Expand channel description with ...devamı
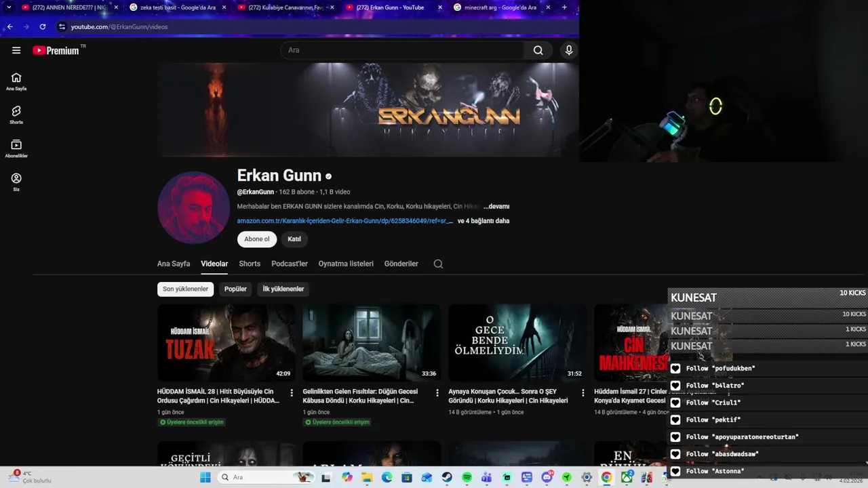This screenshot has width=868, height=488. click(x=496, y=206)
